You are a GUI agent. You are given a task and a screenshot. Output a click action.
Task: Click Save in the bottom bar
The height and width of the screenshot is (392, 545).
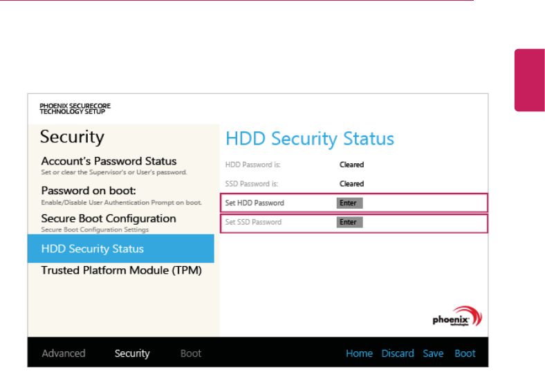(x=433, y=353)
